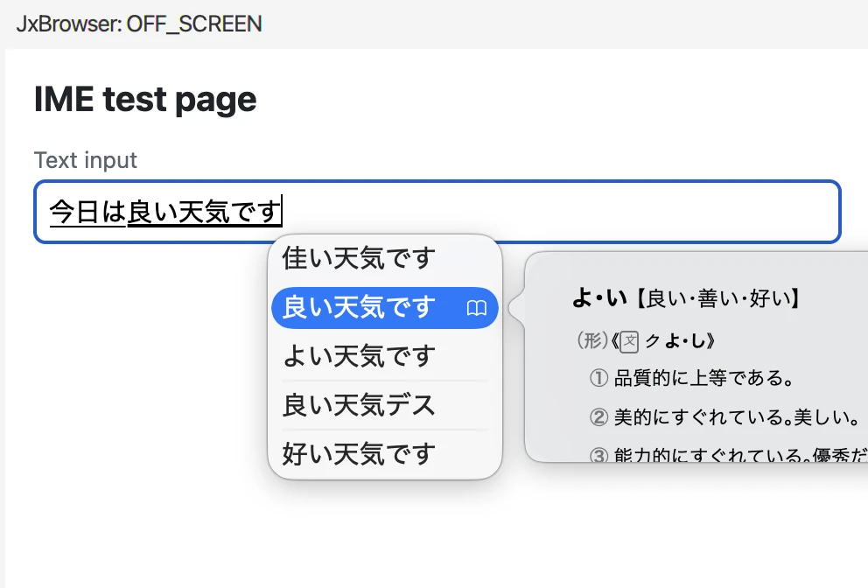The height and width of the screenshot is (588, 868).
Task: Click the JxBrowser: OFF_SCREEN title
Action: click(x=139, y=24)
